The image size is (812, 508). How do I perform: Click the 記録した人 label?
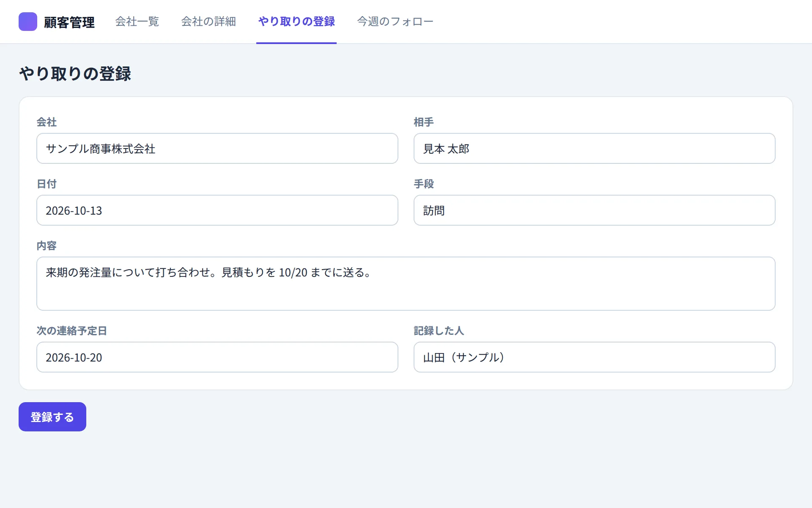click(x=439, y=331)
